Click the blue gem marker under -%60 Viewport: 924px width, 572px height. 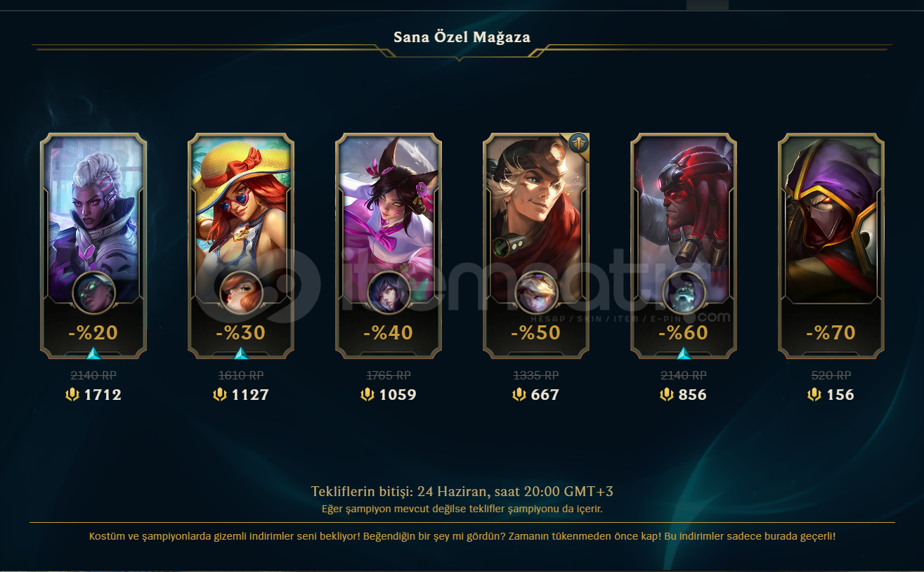pos(684,353)
